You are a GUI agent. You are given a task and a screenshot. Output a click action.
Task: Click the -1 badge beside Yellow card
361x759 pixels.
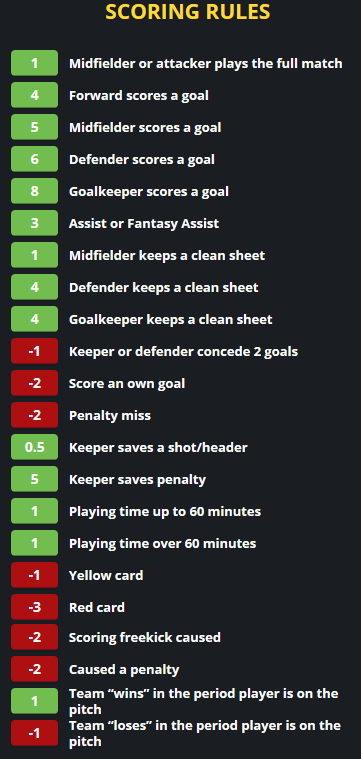coord(34,575)
